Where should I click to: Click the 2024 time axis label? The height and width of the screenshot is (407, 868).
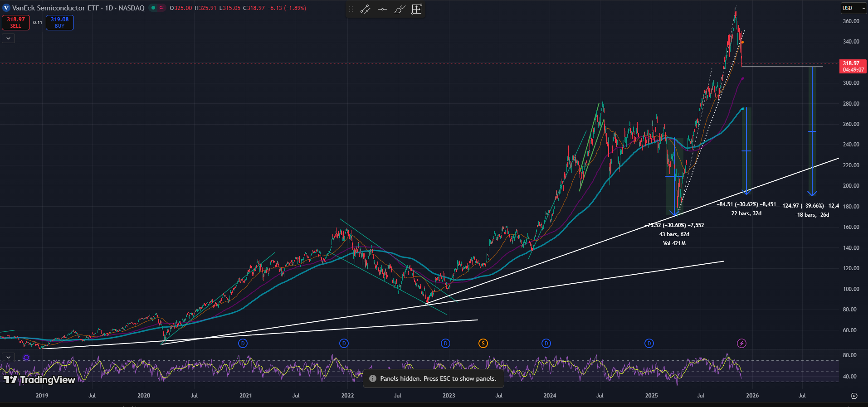click(550, 396)
